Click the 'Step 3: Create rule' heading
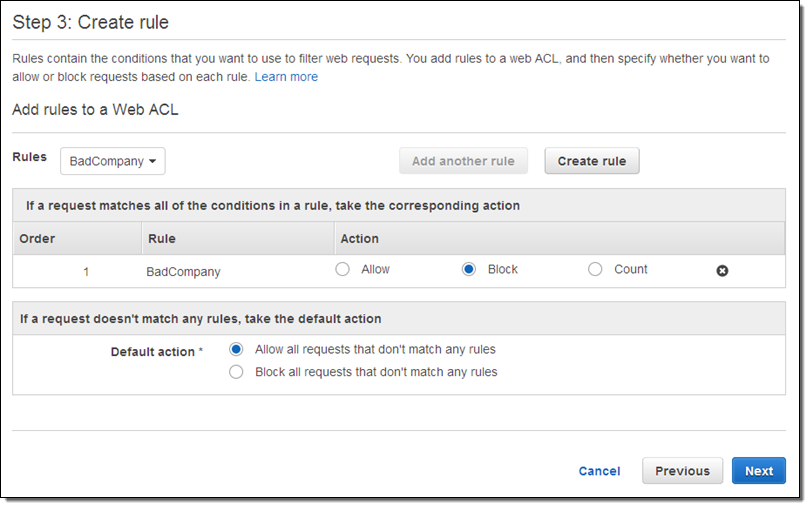Screen dimensions: 810x508 (91, 23)
